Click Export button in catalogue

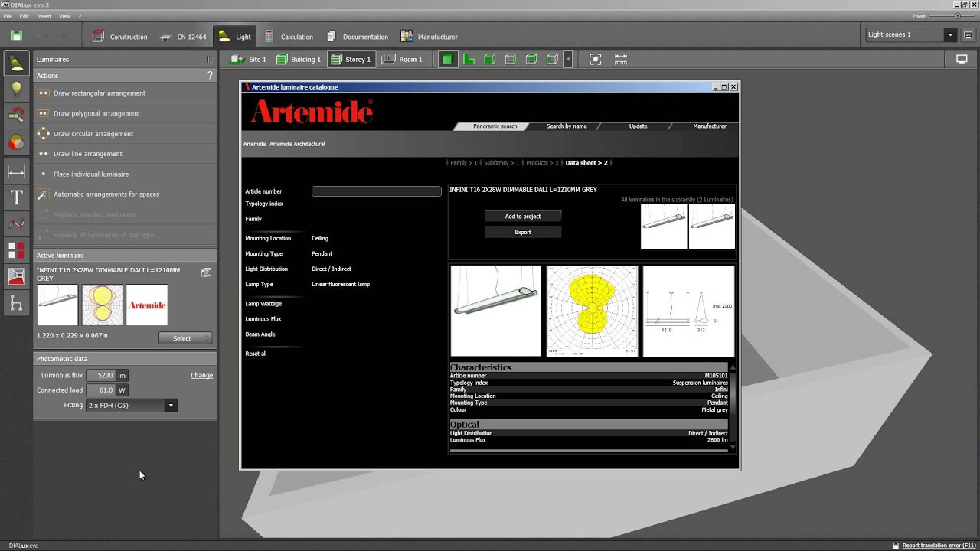523,232
